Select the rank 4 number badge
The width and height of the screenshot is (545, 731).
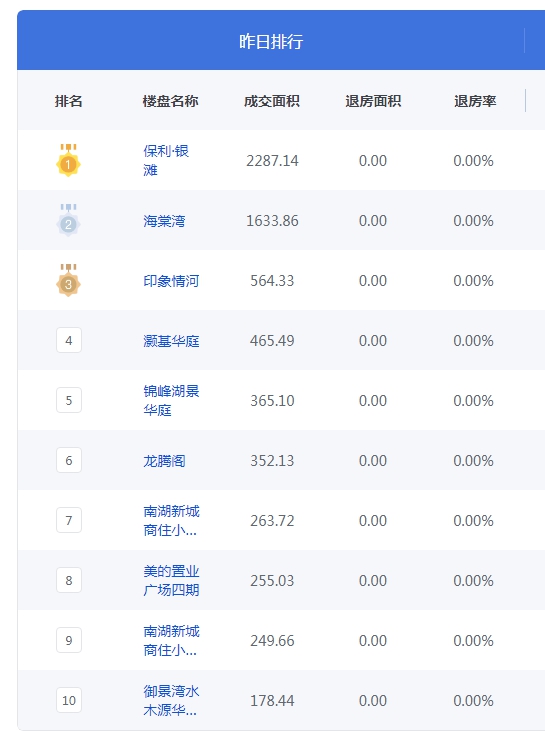69,340
